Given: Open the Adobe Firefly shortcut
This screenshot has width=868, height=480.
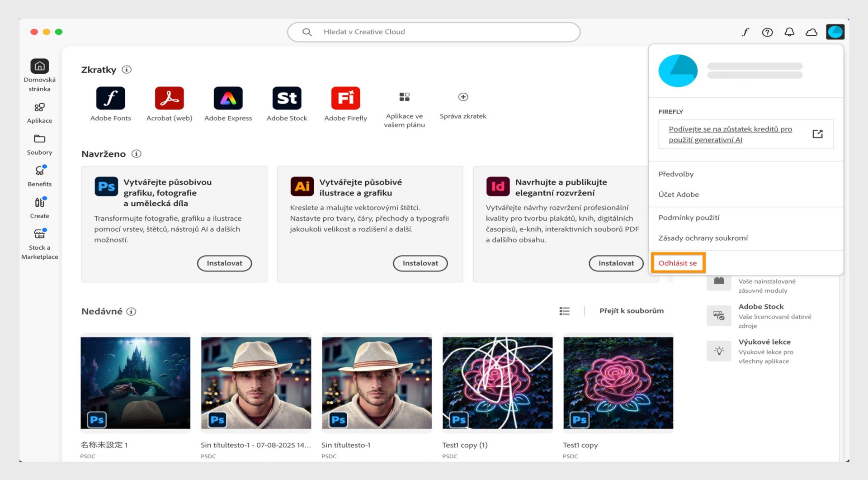Looking at the screenshot, I should (345, 98).
